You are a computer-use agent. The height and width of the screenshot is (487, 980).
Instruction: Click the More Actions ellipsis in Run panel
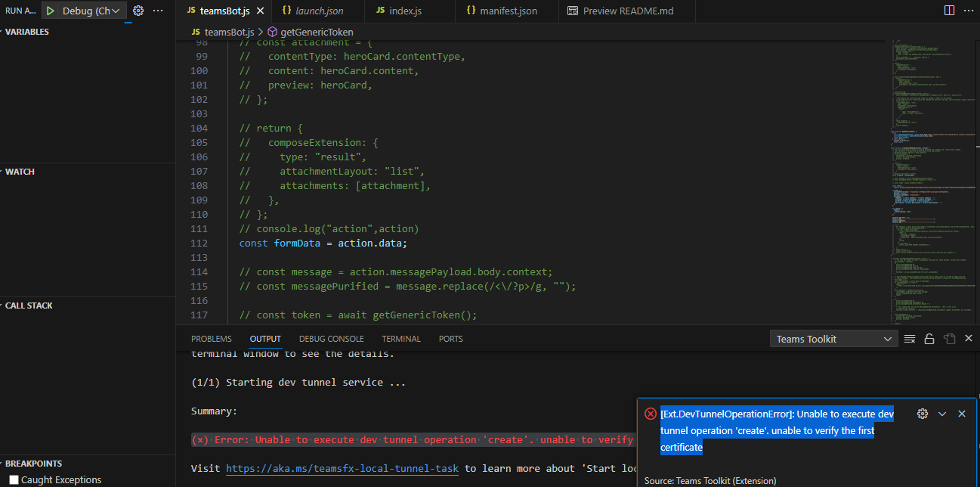pos(157,11)
